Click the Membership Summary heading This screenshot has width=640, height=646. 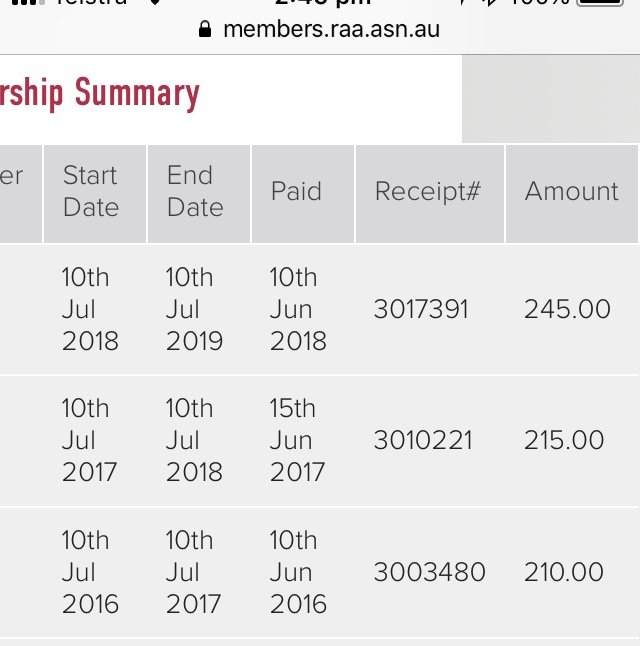[x=100, y=93]
